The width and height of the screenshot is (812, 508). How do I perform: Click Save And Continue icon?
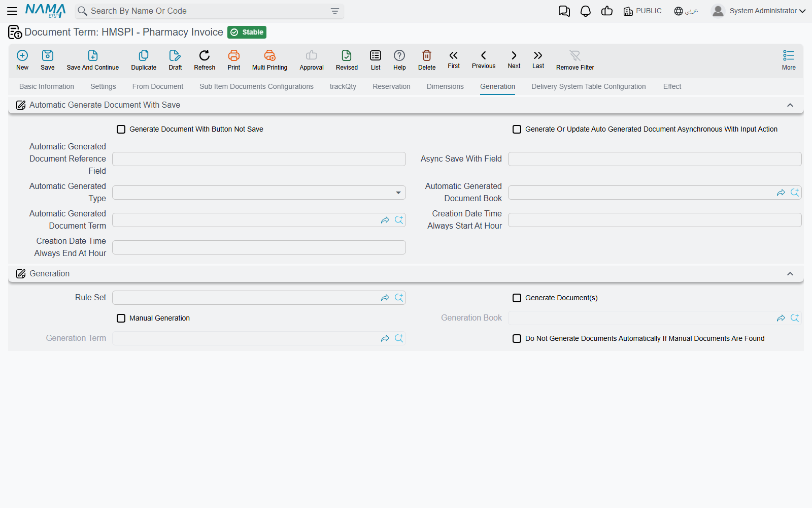pyautogui.click(x=93, y=55)
